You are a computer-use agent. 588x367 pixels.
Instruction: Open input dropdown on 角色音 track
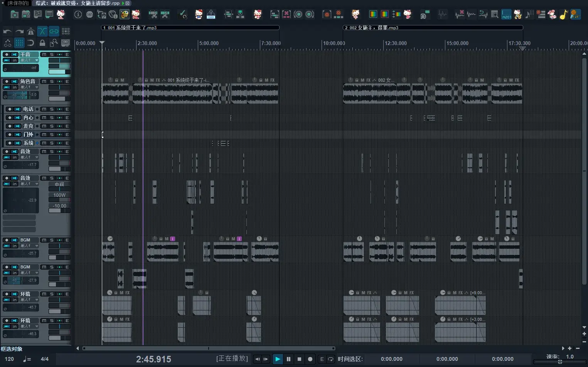(29, 87)
